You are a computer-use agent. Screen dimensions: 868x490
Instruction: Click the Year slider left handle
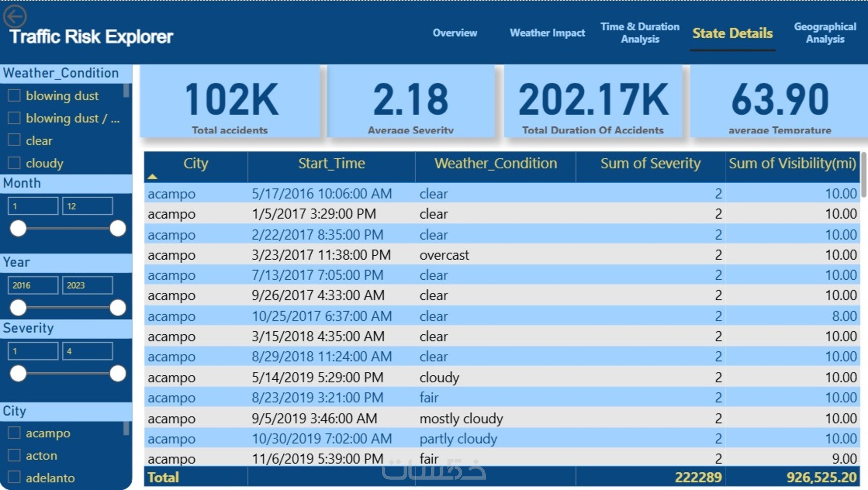(19, 308)
